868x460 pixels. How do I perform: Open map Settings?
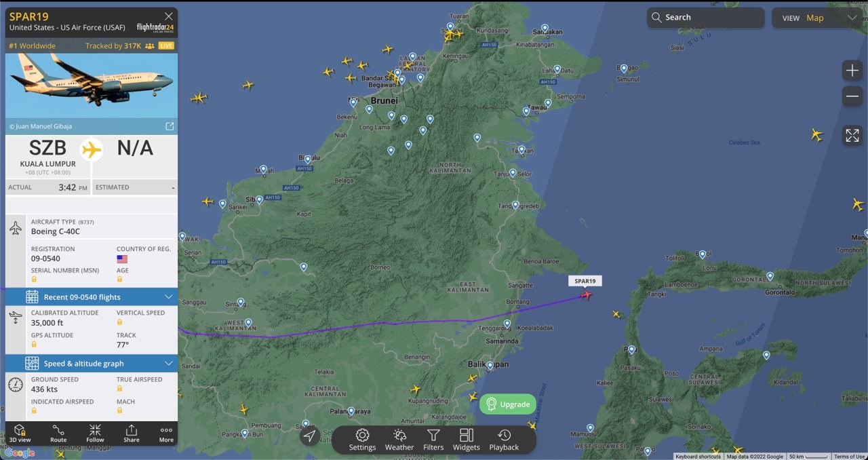(x=362, y=440)
